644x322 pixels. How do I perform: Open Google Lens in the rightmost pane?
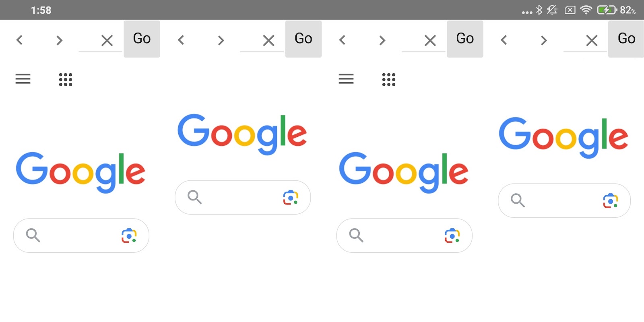pos(610,201)
